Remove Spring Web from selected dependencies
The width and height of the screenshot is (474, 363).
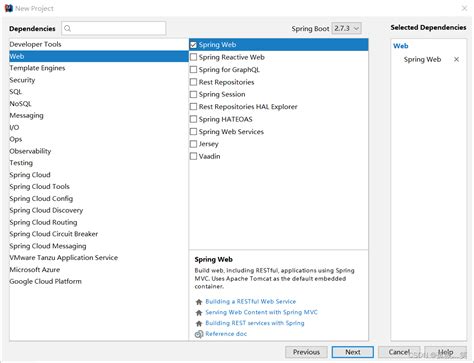[456, 59]
